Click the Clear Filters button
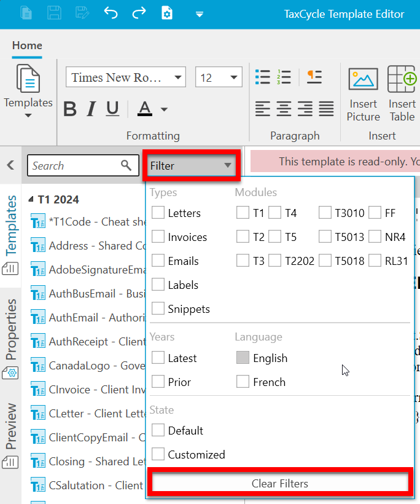This screenshot has height=504, width=420. click(280, 483)
